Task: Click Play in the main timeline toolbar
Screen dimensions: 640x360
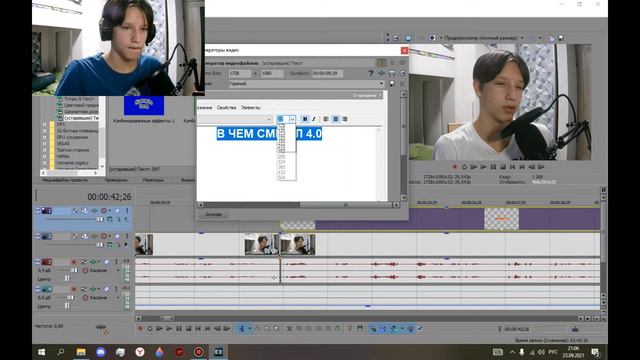Action: click(x=169, y=329)
